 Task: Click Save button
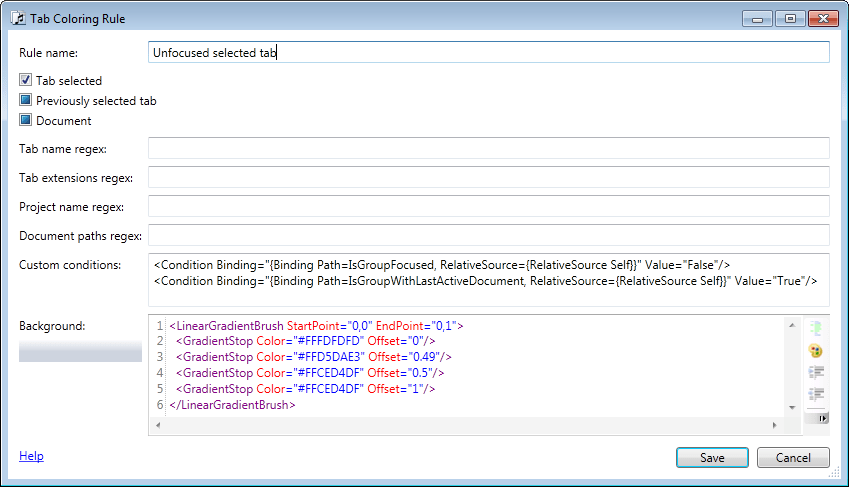711,457
